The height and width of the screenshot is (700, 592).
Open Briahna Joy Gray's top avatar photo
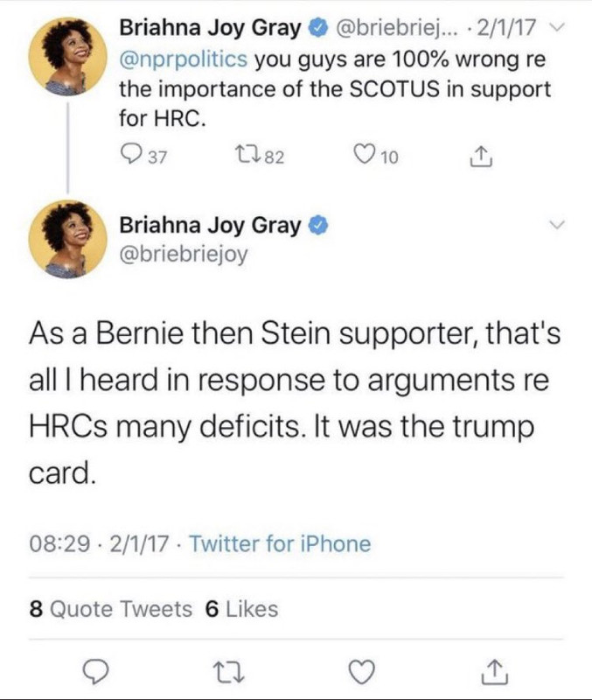tap(67, 57)
